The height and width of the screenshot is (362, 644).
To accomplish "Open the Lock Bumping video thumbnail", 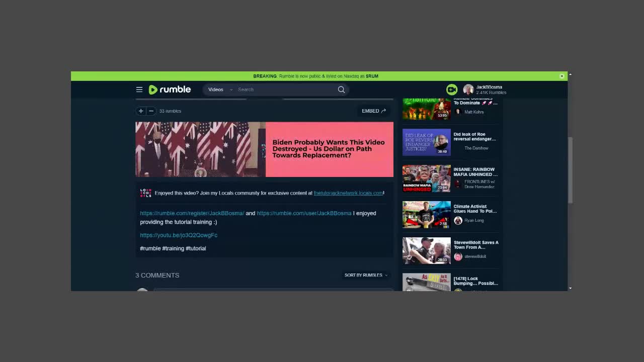I will (x=427, y=282).
